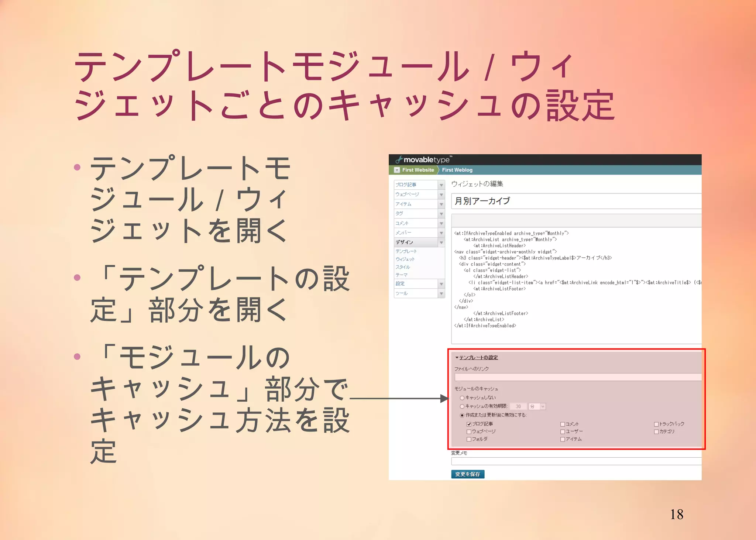Click the 変更を保存 button
The image size is (756, 540).
click(x=467, y=474)
